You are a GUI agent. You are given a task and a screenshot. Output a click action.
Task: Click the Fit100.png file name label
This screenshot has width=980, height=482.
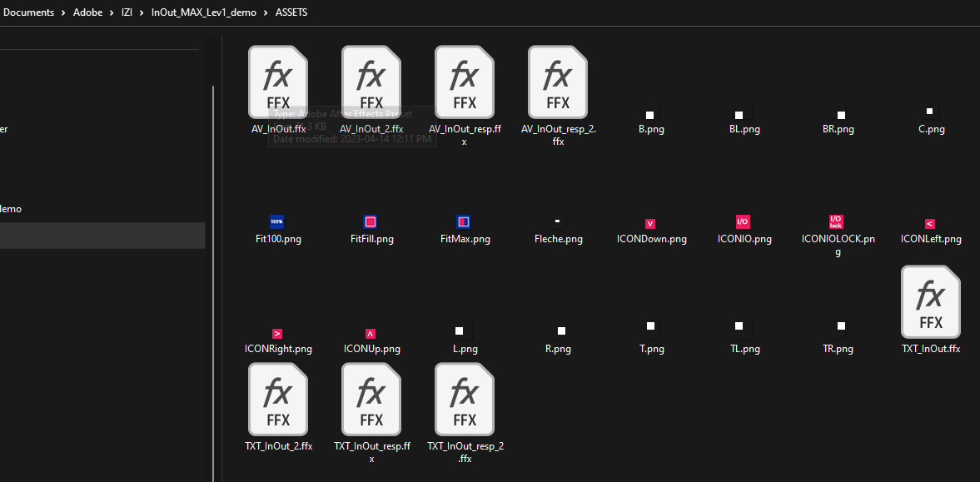point(278,239)
